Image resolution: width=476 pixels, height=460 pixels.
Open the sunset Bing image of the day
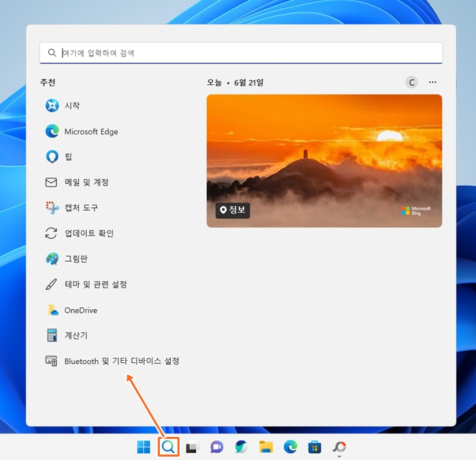pos(324,161)
